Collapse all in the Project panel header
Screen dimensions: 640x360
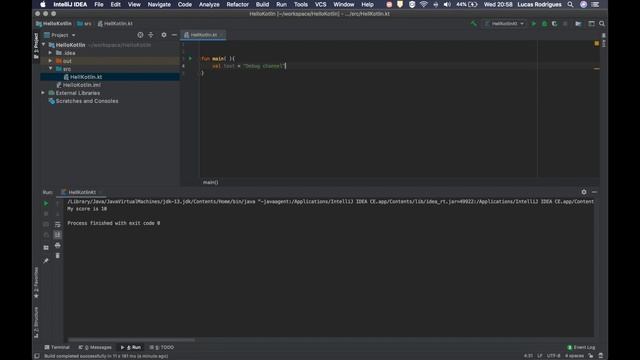pyautogui.click(x=151, y=35)
